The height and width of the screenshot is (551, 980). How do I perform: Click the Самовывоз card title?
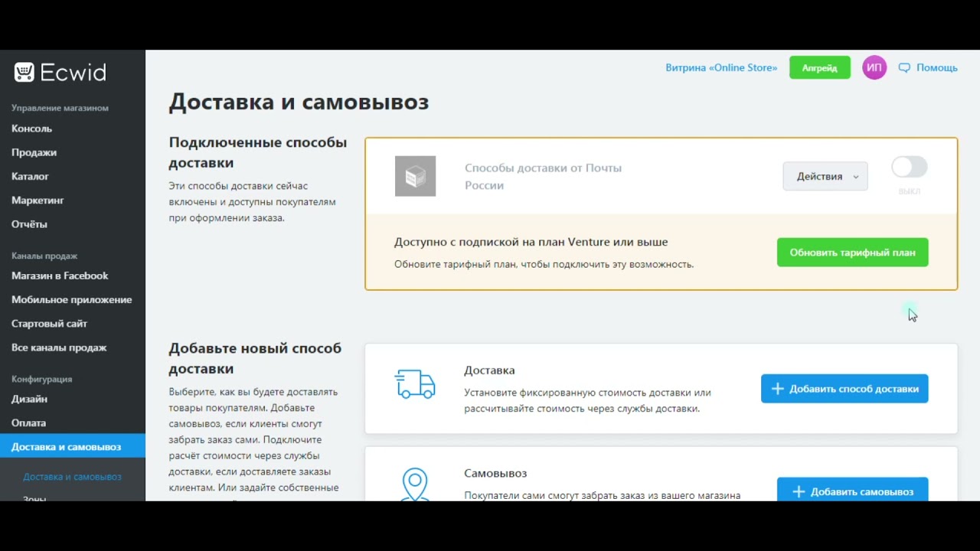pos(495,473)
